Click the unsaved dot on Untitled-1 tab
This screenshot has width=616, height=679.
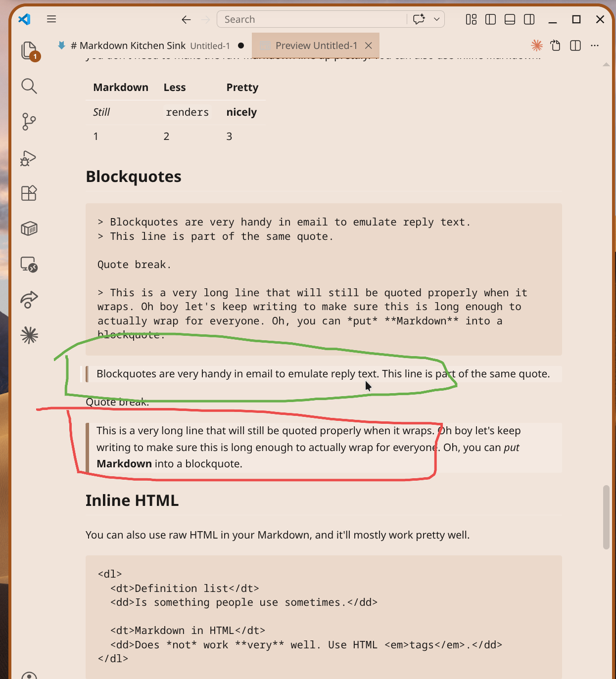(x=241, y=45)
